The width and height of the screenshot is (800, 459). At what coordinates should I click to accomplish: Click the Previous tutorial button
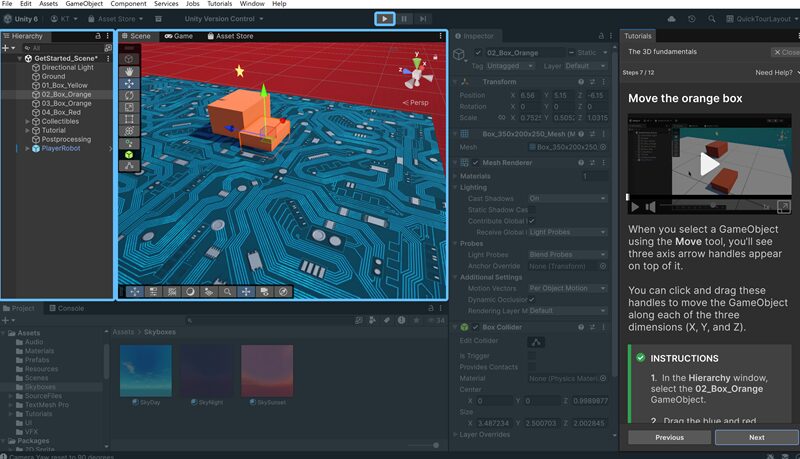[669, 437]
